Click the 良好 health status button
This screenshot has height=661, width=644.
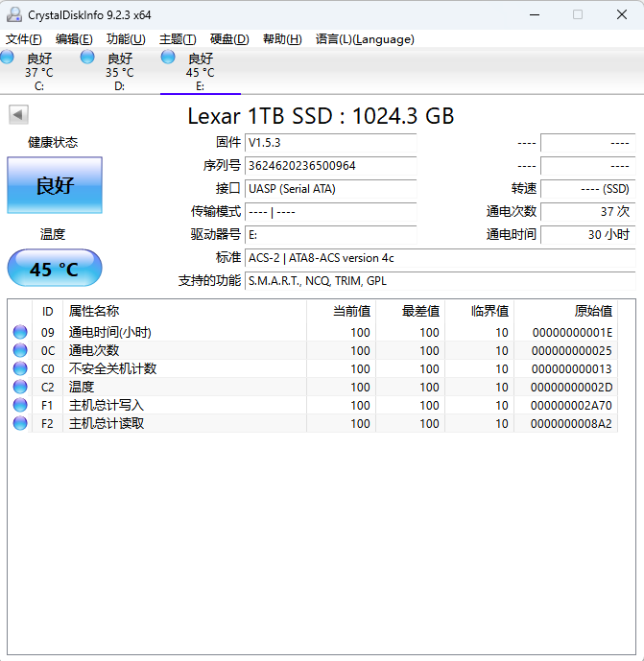(x=55, y=185)
